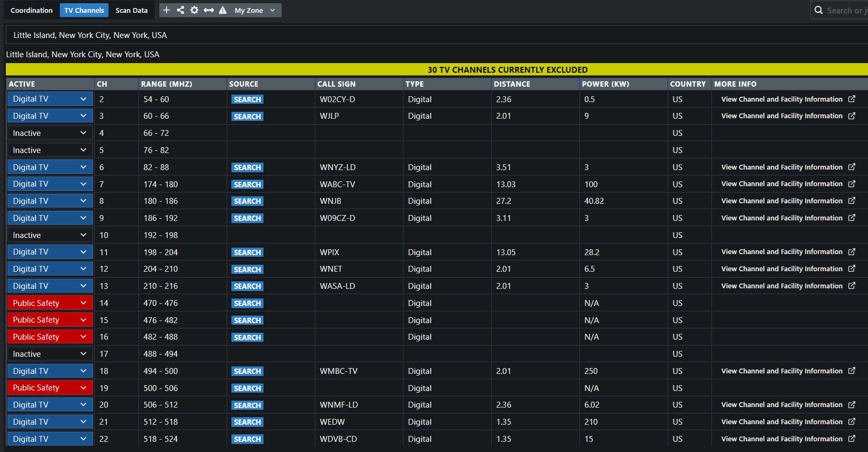The height and width of the screenshot is (452, 868).
Task: Click the warning triangle icon
Action: coord(223,10)
